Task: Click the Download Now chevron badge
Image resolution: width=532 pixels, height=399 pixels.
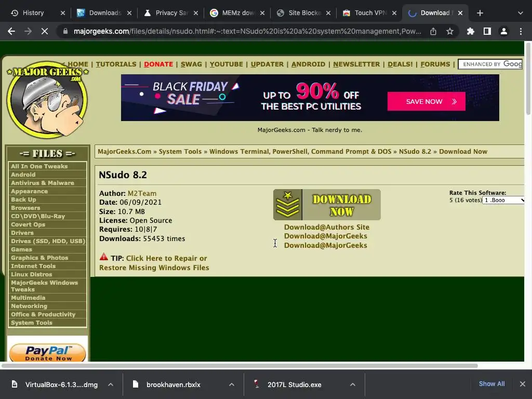Action: coord(287,205)
